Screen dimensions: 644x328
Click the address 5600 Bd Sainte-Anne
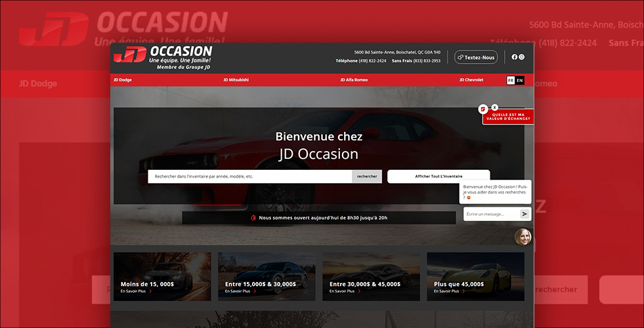[x=397, y=52]
